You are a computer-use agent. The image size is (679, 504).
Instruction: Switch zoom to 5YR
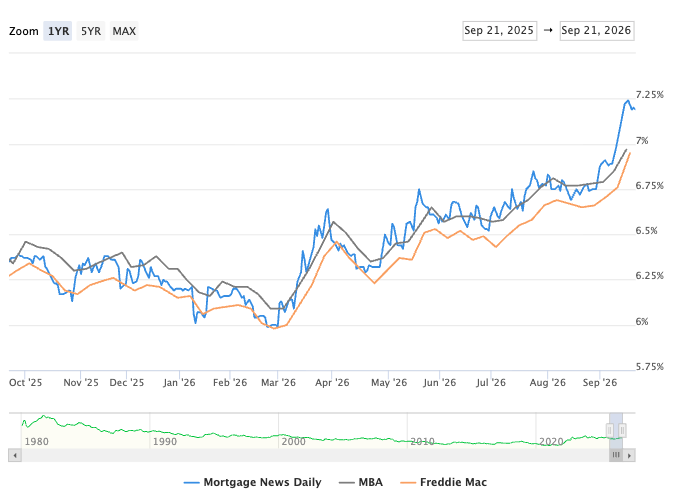[x=91, y=31]
